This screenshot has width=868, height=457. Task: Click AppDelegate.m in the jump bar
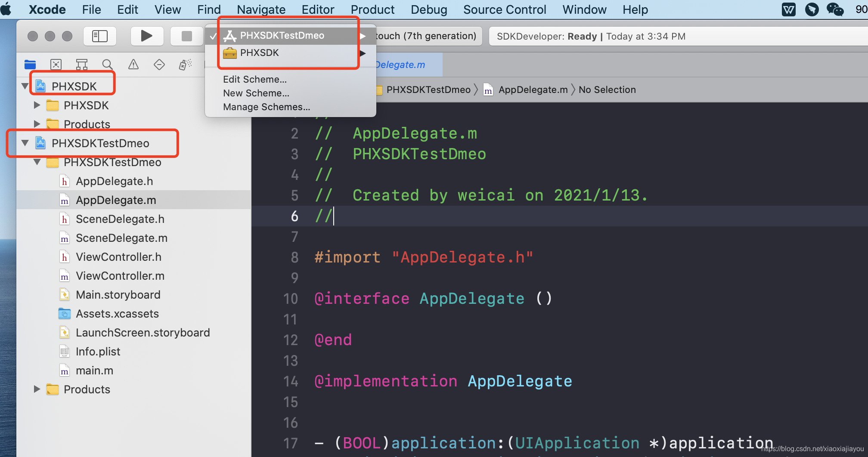point(533,90)
